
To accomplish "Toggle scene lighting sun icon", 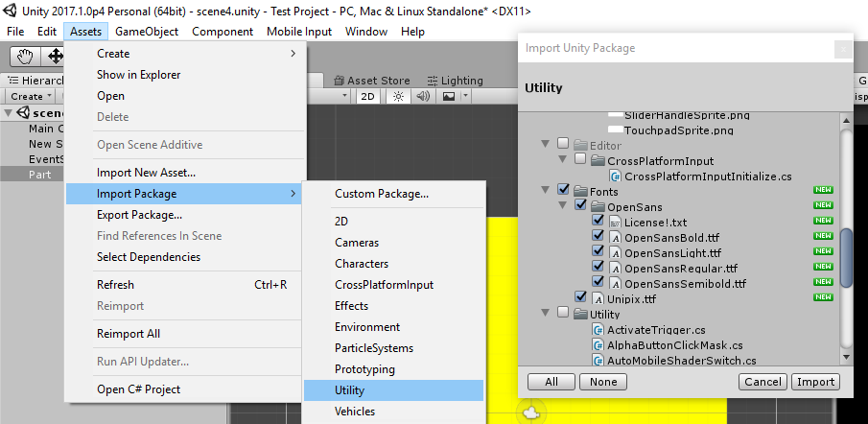I will (398, 96).
